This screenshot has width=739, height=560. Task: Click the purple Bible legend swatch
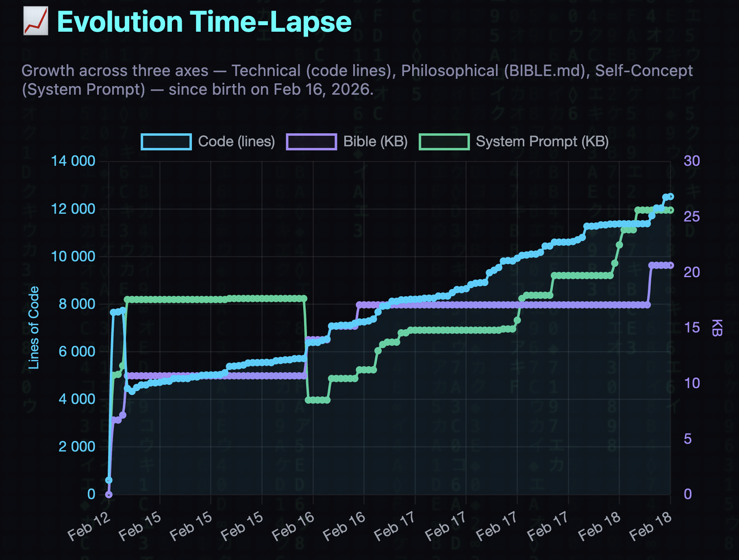tap(311, 142)
